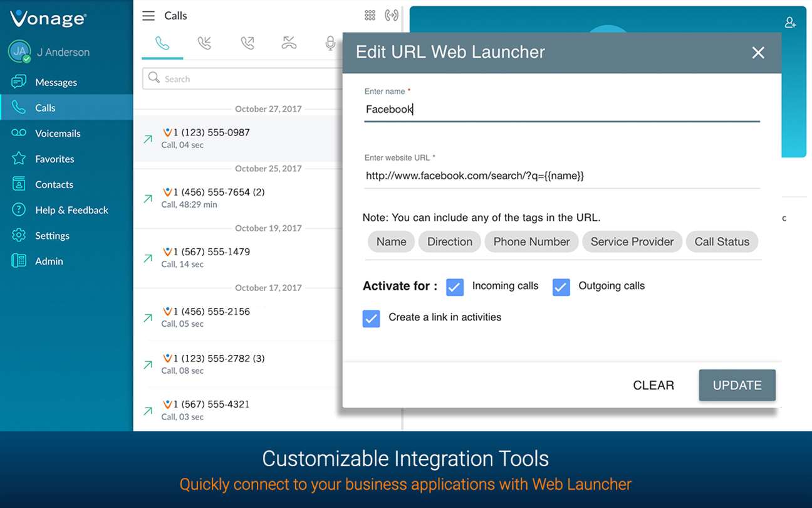Click the UPDATE button
This screenshot has height=508, width=812.
click(737, 385)
